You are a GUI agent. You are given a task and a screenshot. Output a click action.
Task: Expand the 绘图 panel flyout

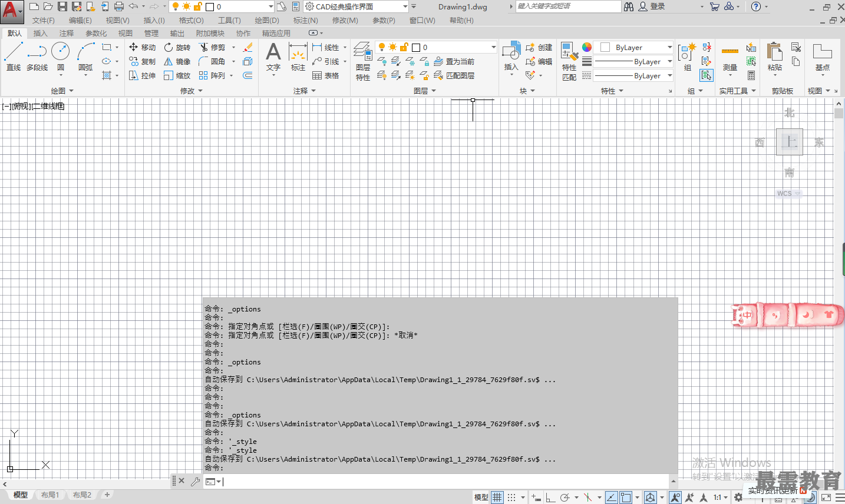62,91
